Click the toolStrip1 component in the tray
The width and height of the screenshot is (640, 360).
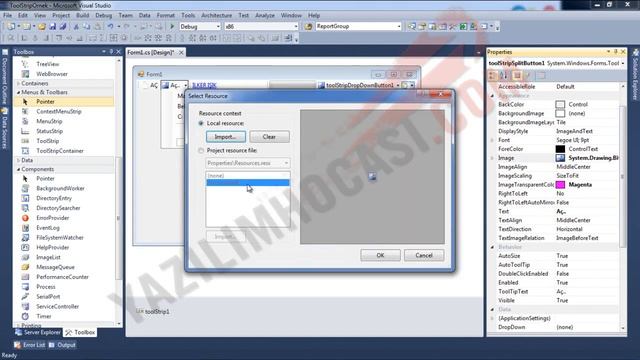(x=153, y=311)
